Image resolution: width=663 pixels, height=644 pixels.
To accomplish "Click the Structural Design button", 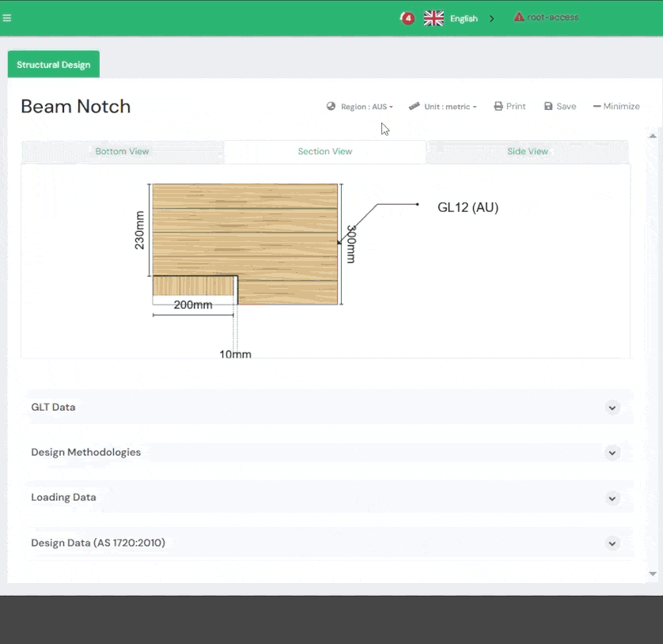I will click(54, 64).
